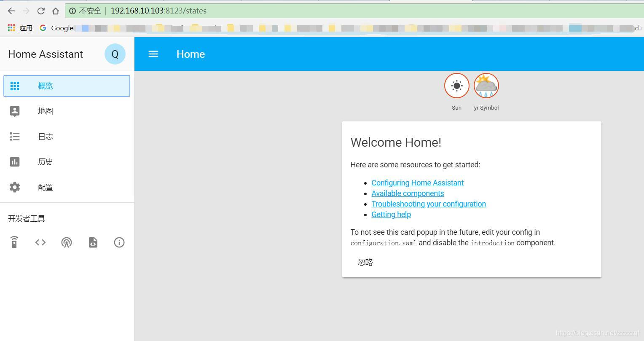Select the 概览 overview menu item
Screen dimensions: 644x341
(x=67, y=86)
